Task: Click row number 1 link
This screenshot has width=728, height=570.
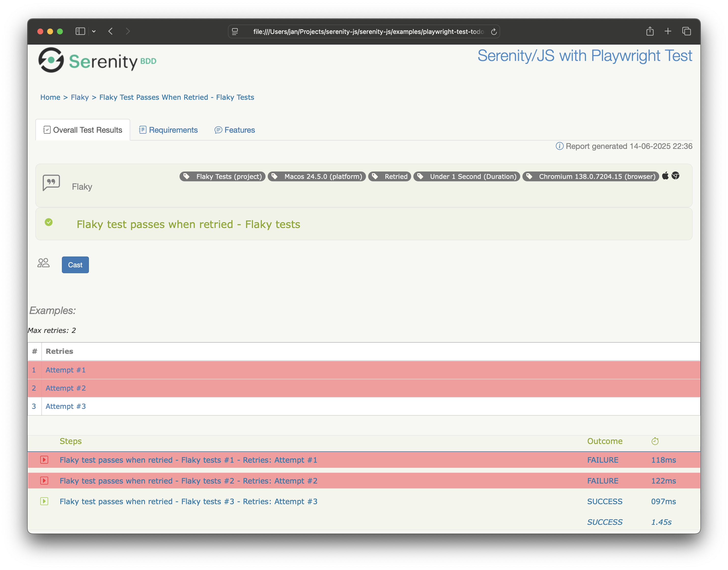Action: coord(34,370)
